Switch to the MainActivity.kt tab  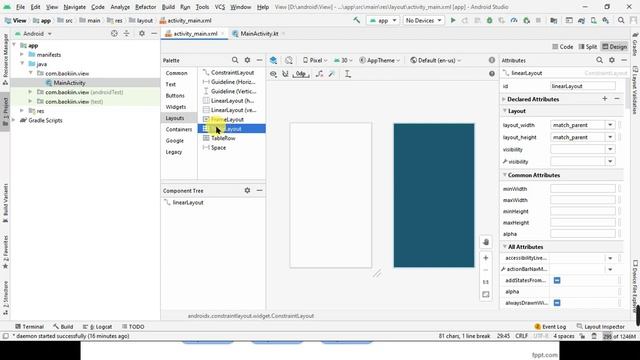259,33
